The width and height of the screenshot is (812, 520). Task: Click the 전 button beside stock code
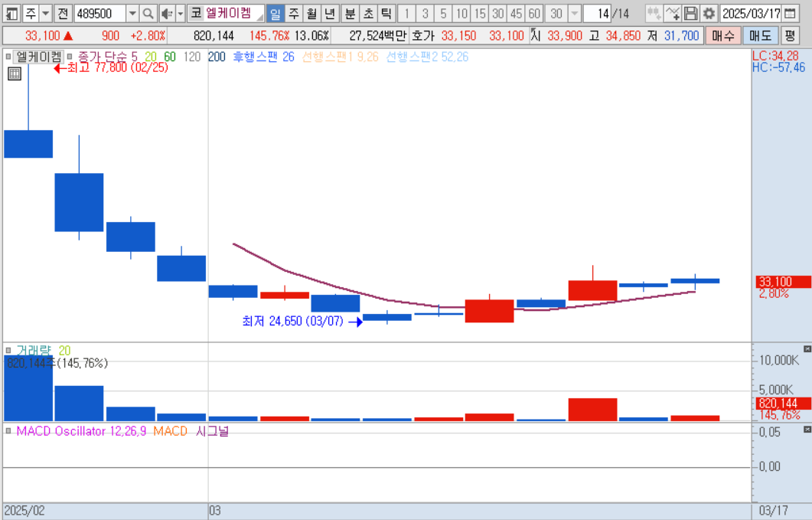click(63, 14)
